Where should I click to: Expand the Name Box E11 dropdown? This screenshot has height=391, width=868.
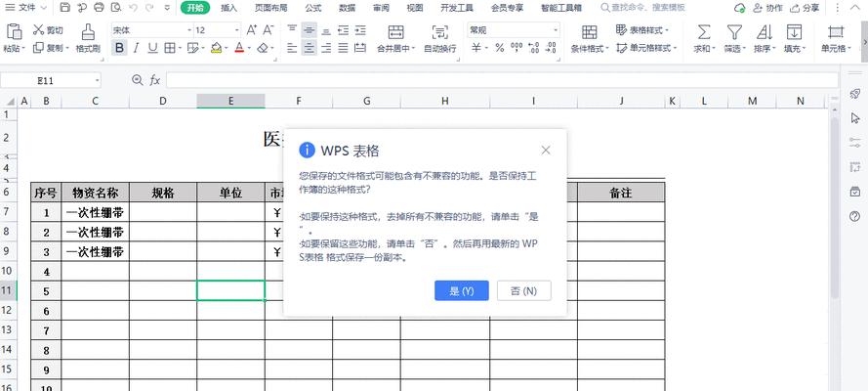(x=98, y=81)
